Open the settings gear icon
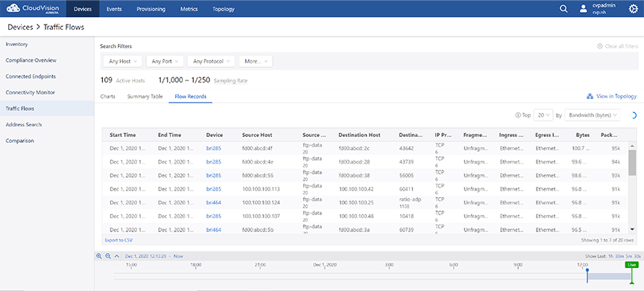Screen dimensions: 644x291 point(634,9)
